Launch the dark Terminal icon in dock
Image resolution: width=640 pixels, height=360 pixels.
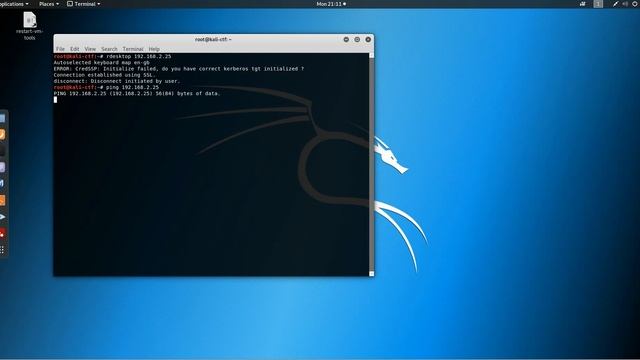2,151
